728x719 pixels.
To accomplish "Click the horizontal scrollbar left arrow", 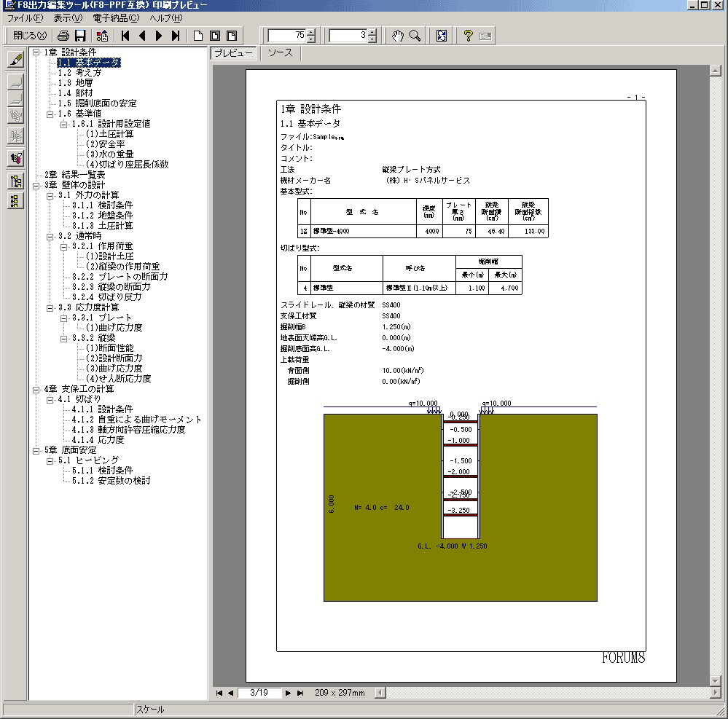I will click(x=380, y=693).
